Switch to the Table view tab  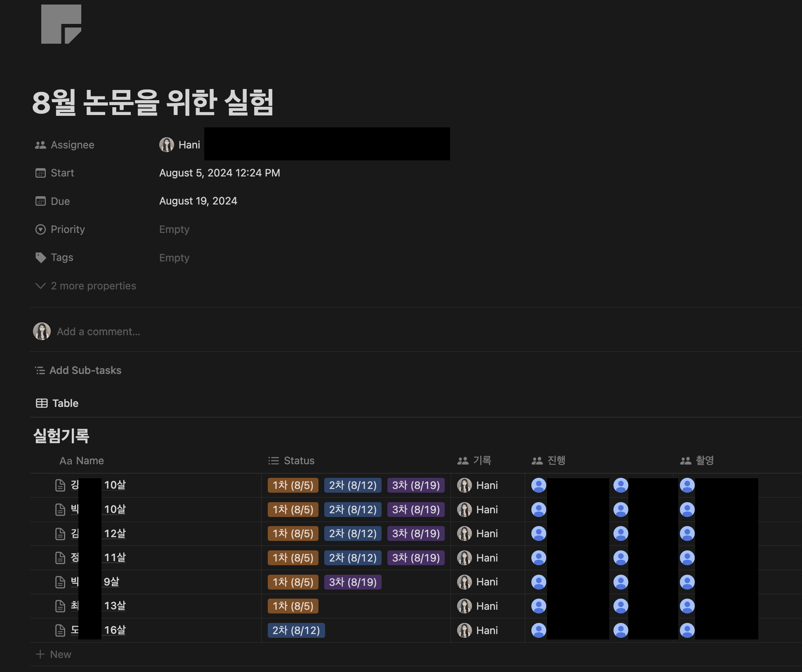(x=57, y=403)
